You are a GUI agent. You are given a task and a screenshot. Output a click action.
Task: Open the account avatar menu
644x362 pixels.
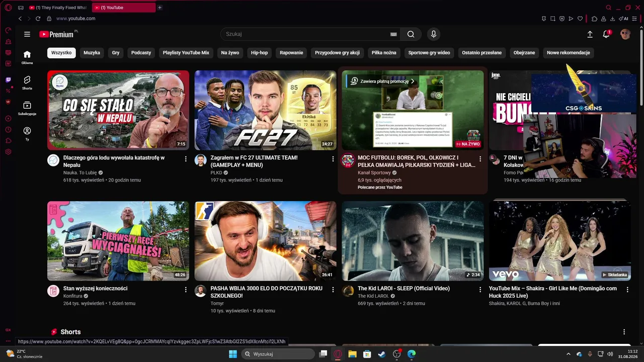(x=625, y=34)
